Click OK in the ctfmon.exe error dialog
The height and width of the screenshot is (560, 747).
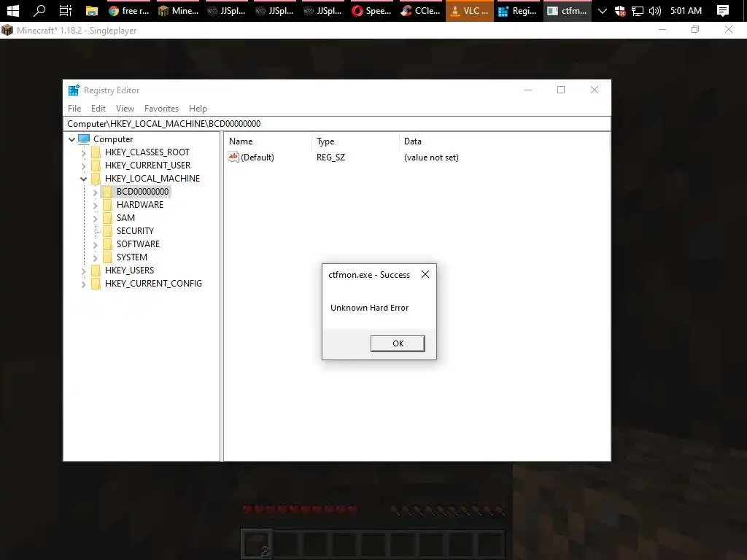[x=398, y=343]
